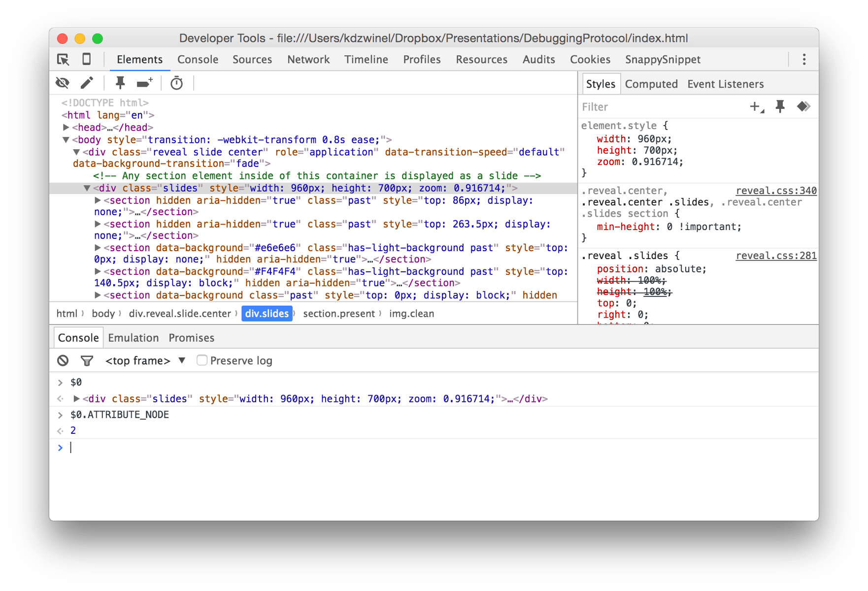The image size is (868, 591).
Task: Open the console filter funnel icon
Action: tap(87, 361)
